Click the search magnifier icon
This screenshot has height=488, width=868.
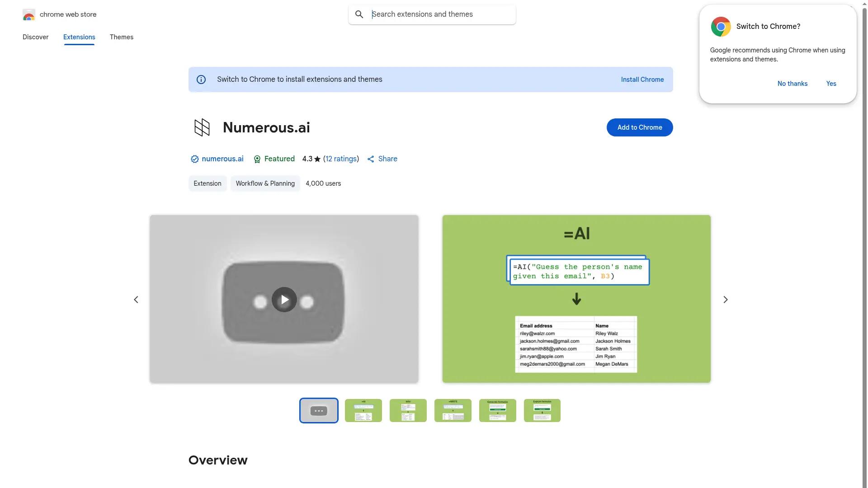(x=359, y=14)
